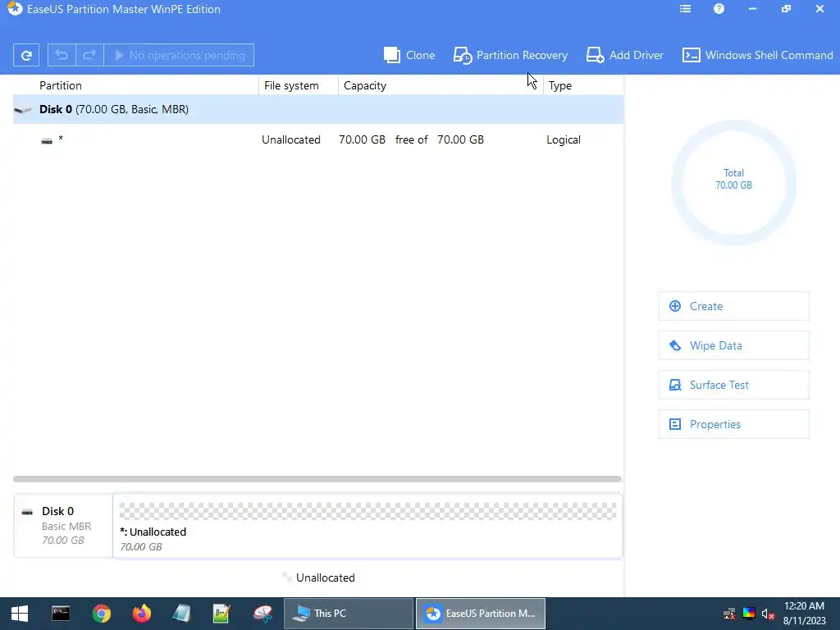Open Windows Shell Command

pyautogui.click(x=757, y=55)
